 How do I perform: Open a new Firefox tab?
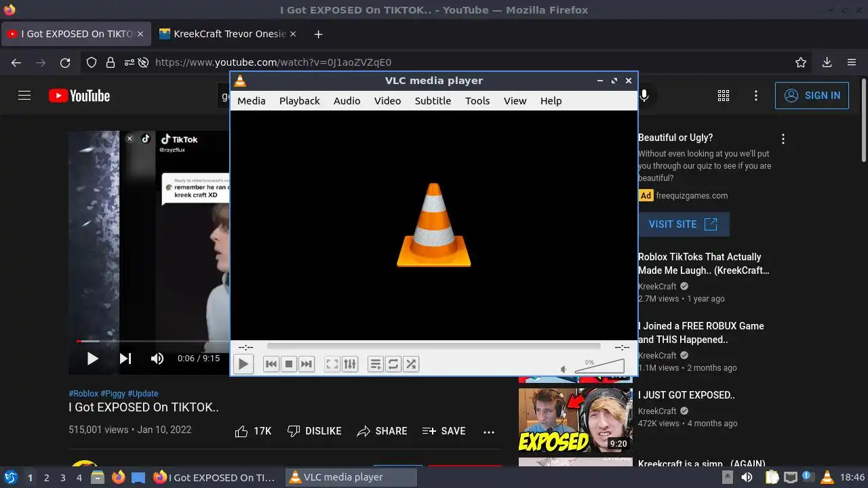click(x=318, y=34)
